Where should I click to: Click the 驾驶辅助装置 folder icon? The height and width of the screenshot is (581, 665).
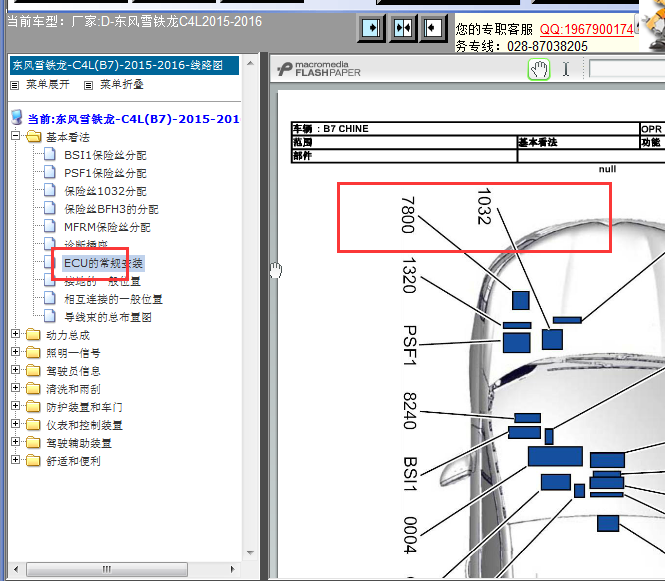tap(33, 442)
